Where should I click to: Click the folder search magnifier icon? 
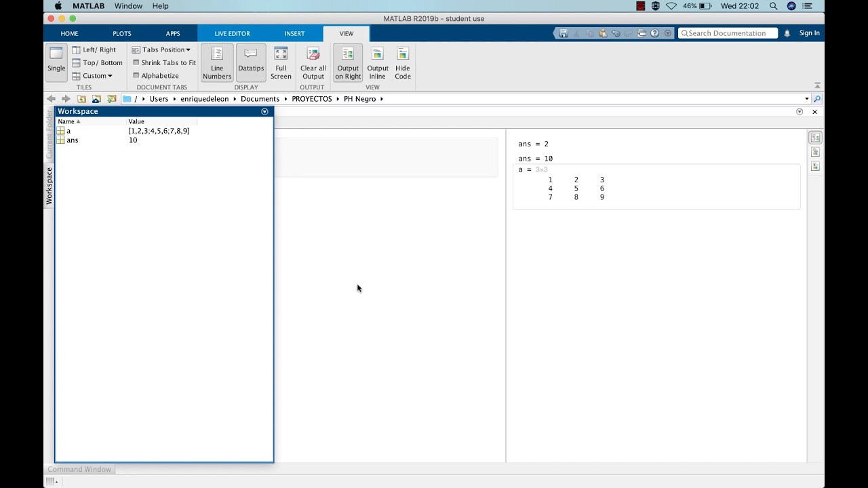(x=817, y=99)
